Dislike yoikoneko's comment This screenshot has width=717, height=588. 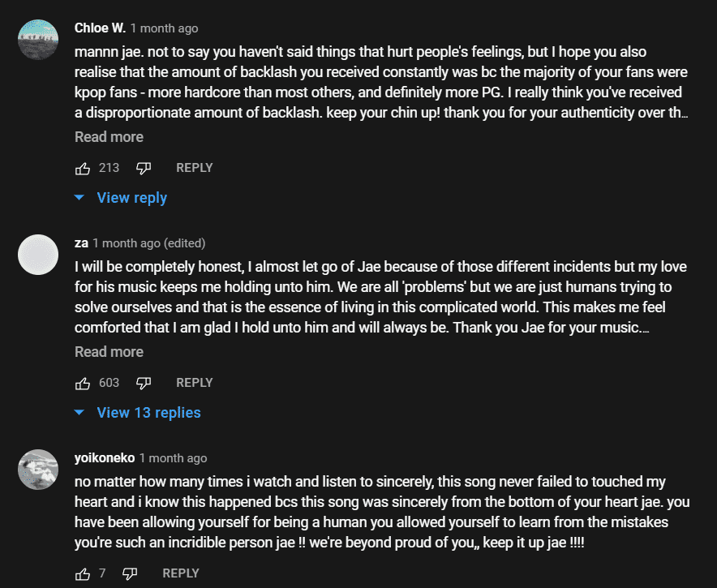coord(130,573)
